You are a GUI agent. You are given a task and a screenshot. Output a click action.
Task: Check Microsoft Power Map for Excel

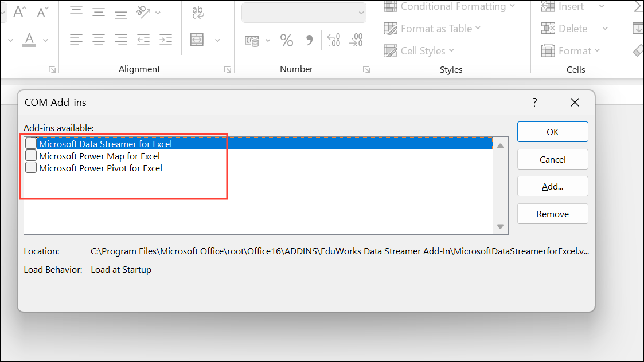[x=31, y=156]
